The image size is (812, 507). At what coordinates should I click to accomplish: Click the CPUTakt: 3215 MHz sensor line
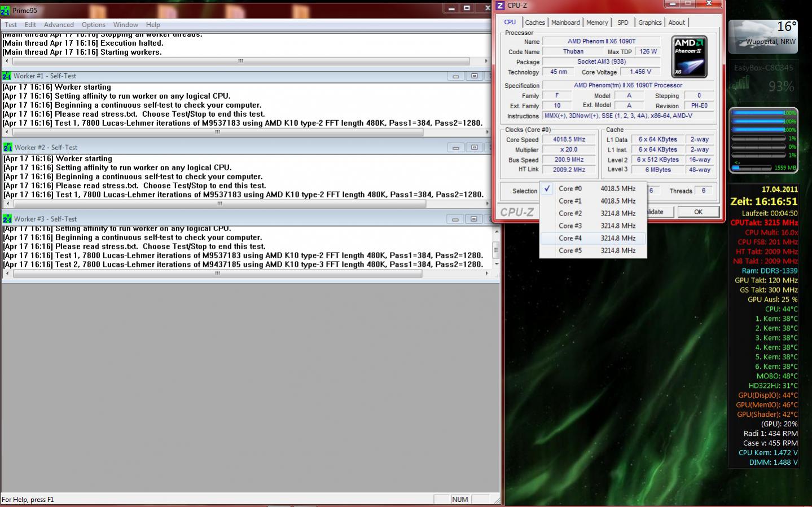pyautogui.click(x=764, y=223)
